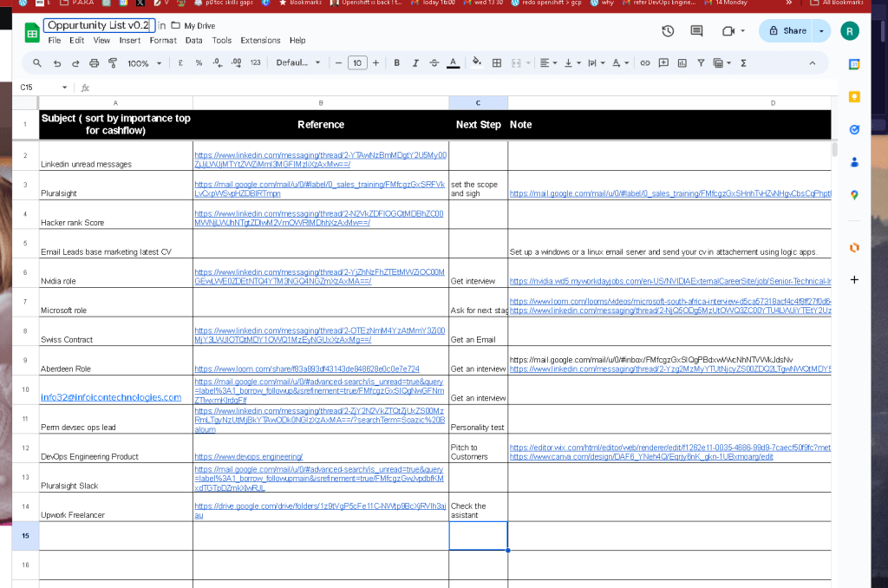Open the borders tool
The height and width of the screenshot is (588, 888).
497,63
